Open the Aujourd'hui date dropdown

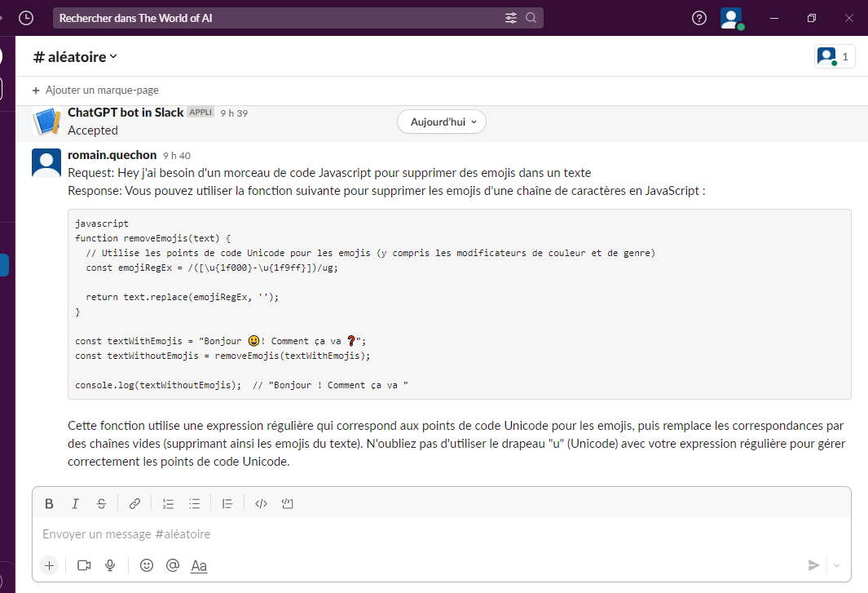(x=442, y=122)
